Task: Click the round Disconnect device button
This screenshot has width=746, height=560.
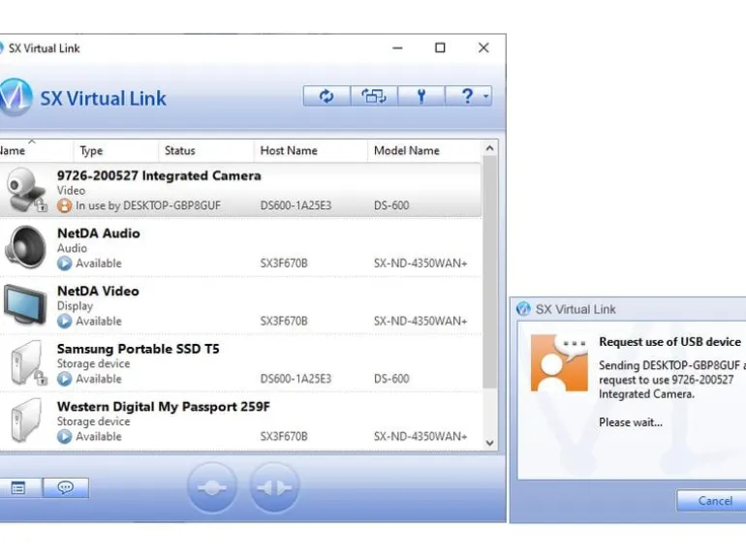Action: [274, 487]
